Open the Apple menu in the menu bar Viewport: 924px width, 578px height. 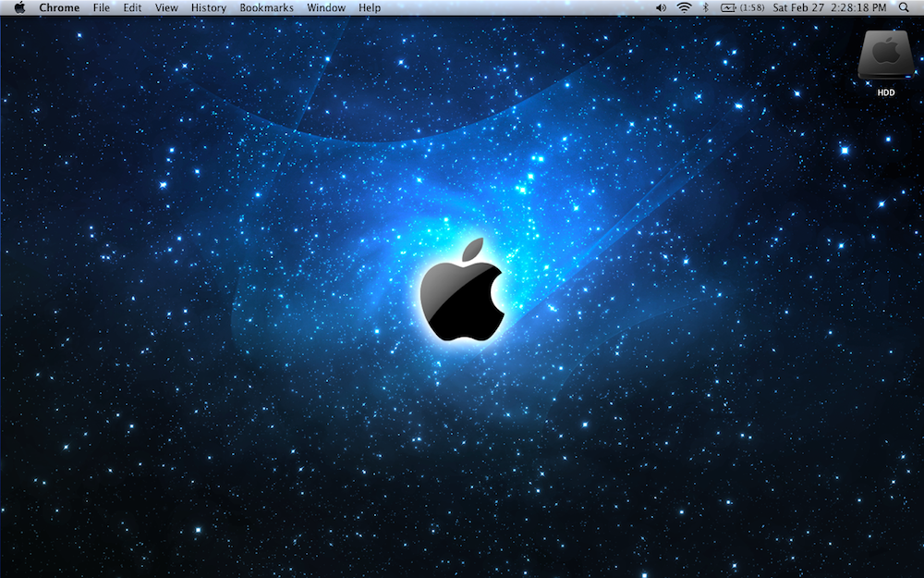click(20, 7)
